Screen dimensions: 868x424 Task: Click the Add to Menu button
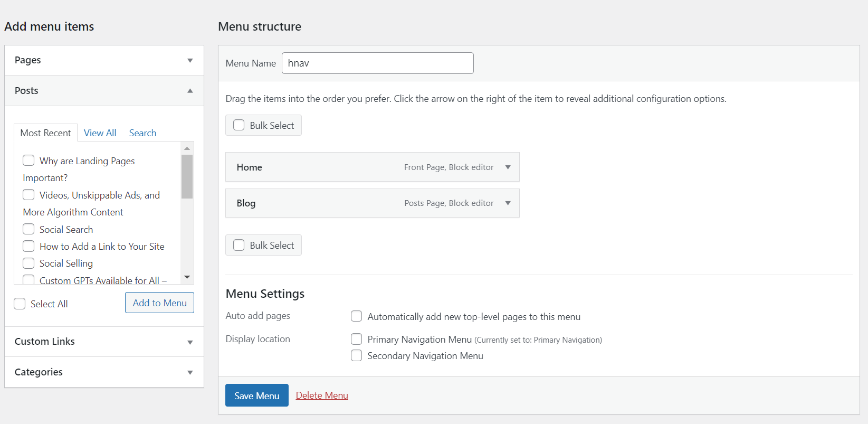(x=159, y=303)
